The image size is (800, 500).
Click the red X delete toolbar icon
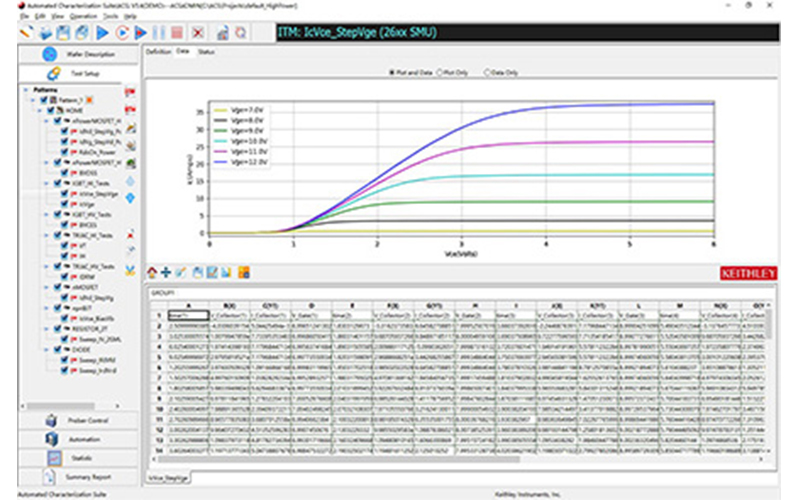tap(198, 33)
